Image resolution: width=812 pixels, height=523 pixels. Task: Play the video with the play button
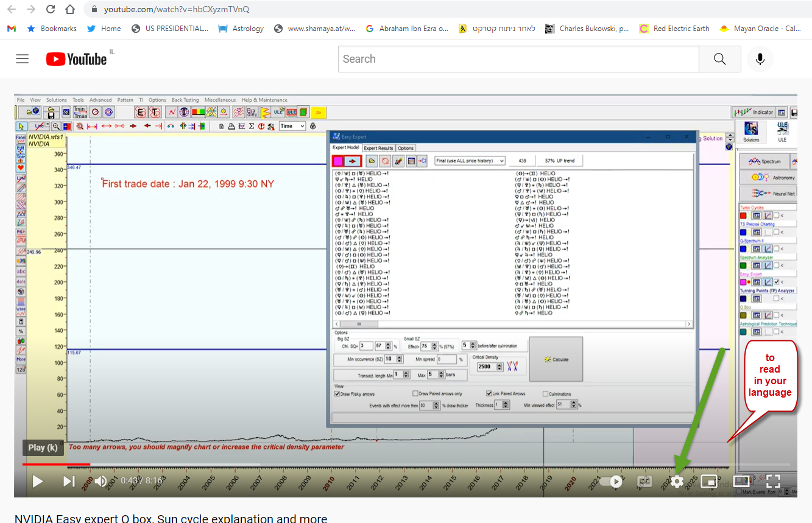[x=38, y=482]
